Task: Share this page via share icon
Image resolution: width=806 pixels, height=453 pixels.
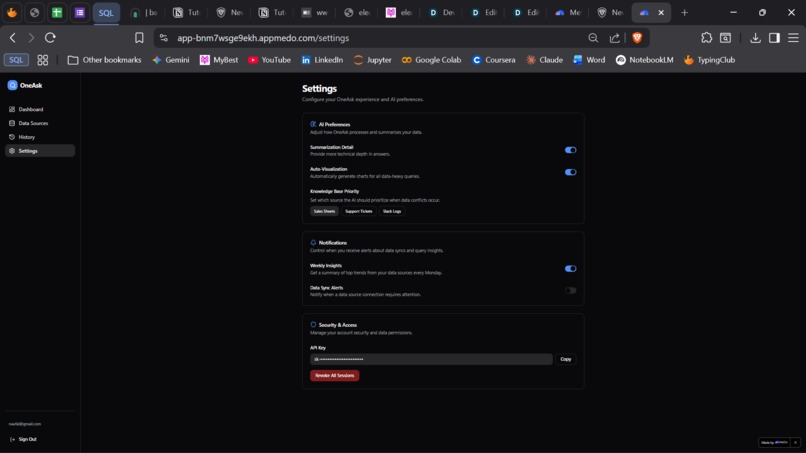Action: point(614,38)
